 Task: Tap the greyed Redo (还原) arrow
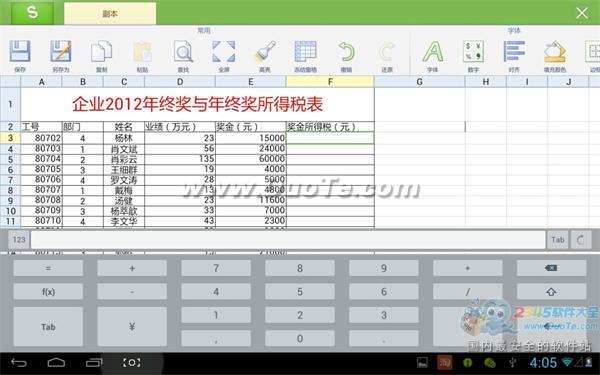point(387,52)
